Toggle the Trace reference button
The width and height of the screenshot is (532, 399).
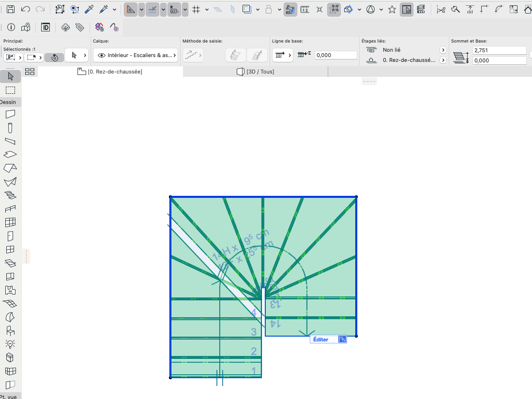click(x=406, y=10)
